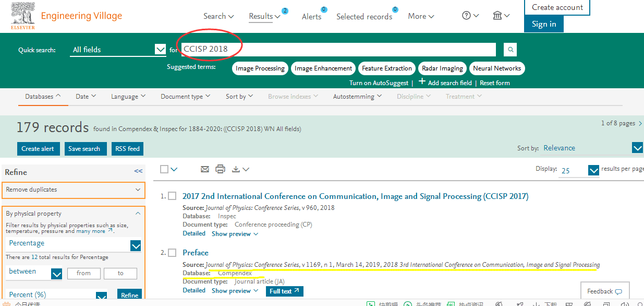This screenshot has height=306, width=644.
Task: Open the Databases filter tab
Action: point(43,97)
